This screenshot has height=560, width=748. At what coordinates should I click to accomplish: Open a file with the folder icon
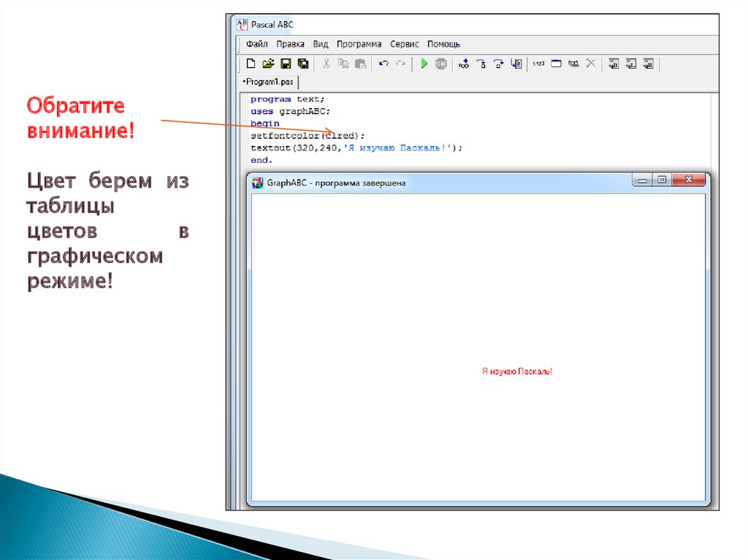(269, 64)
